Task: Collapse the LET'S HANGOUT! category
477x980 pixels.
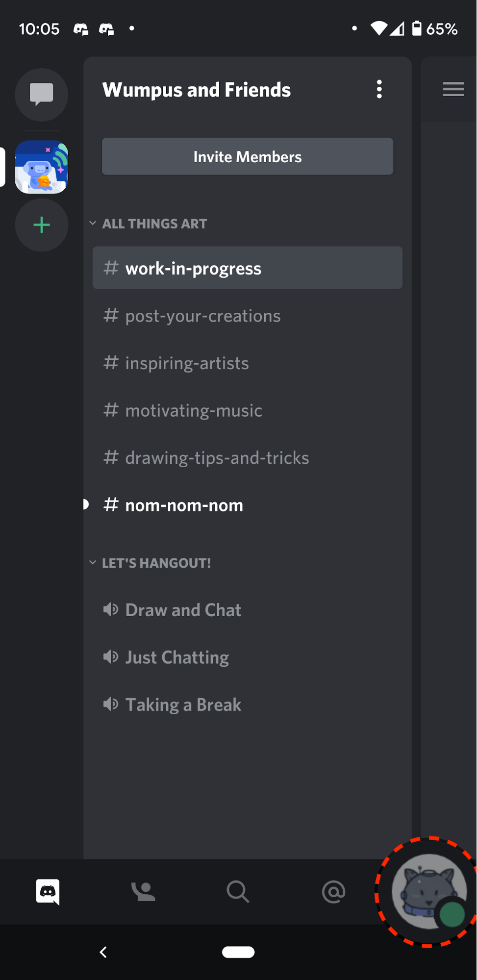Action: [93, 562]
